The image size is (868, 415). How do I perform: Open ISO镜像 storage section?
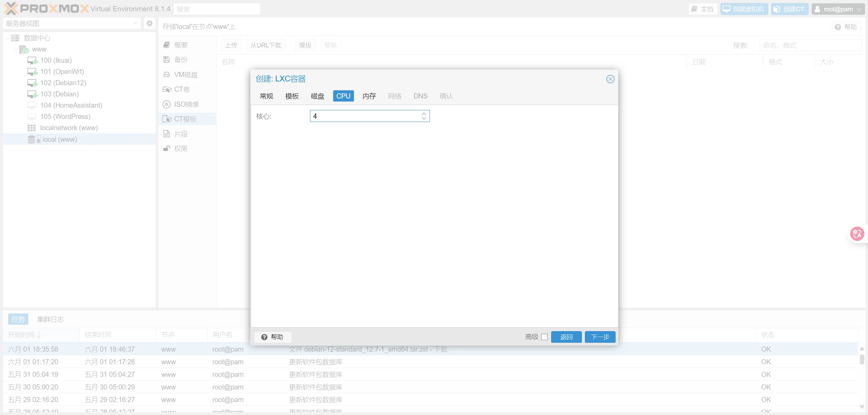pos(186,104)
